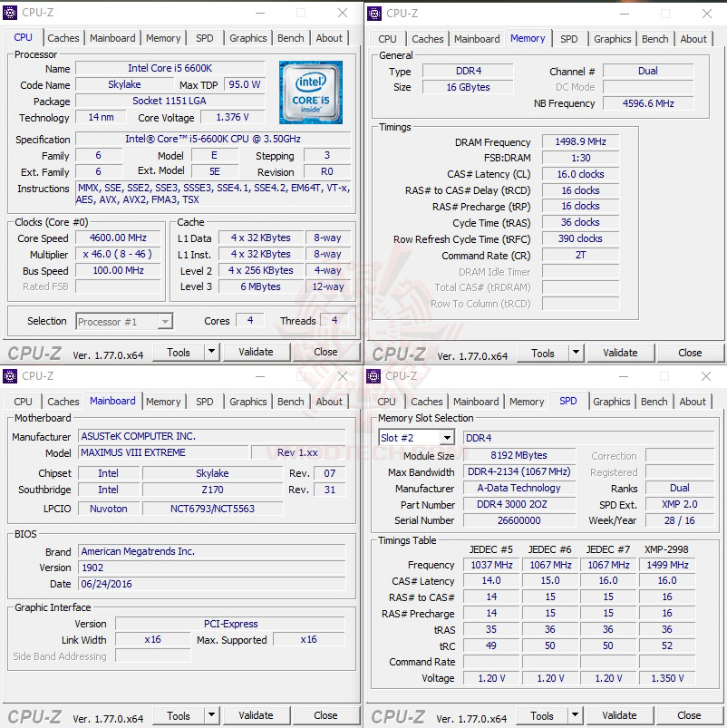Screen dimensions: 727x728
Task: Click the CPU-Z icon on the SPD window title bar
Action: tap(373, 376)
